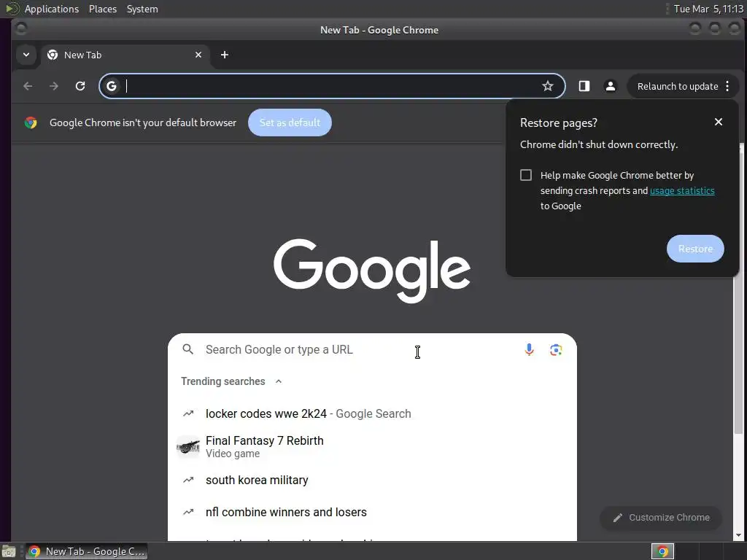Collapse the Trending searches list

click(279, 381)
